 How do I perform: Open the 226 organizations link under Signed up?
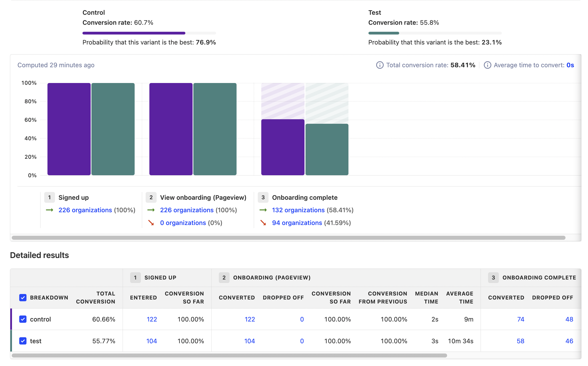pos(85,210)
